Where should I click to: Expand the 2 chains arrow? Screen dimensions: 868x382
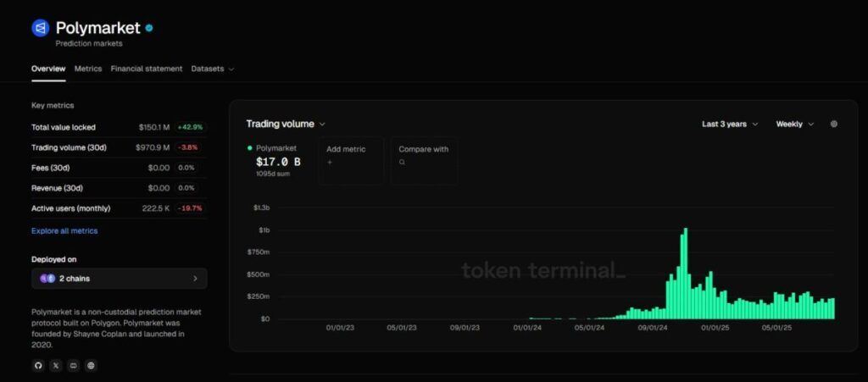[x=195, y=278]
